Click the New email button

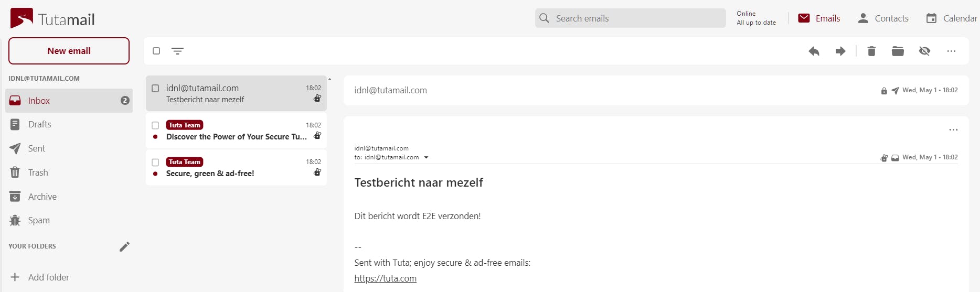pyautogui.click(x=69, y=51)
